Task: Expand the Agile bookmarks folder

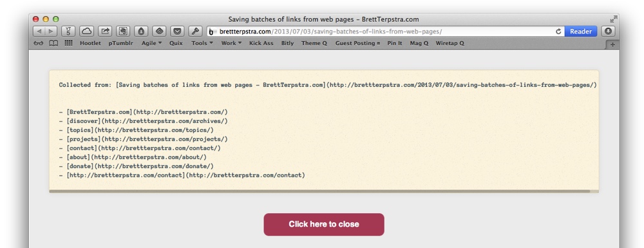Action: point(151,43)
